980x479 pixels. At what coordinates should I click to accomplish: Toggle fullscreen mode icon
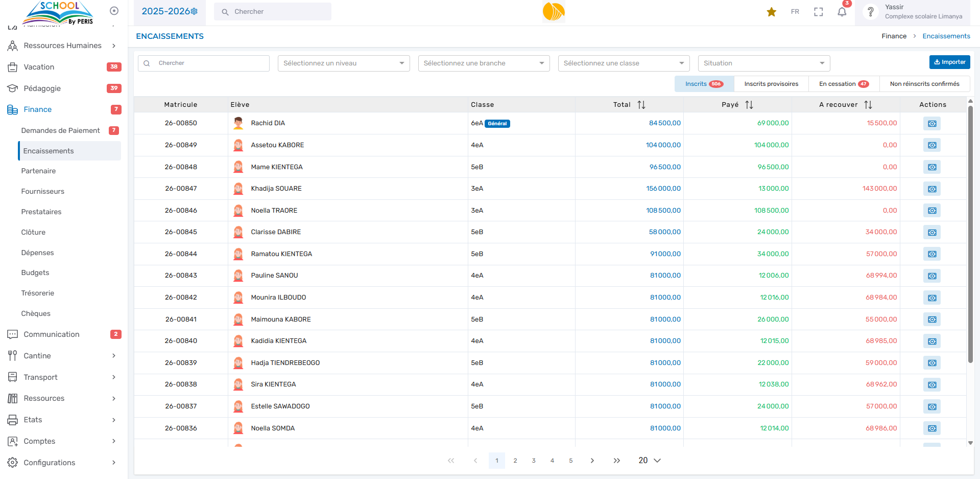(x=818, y=12)
